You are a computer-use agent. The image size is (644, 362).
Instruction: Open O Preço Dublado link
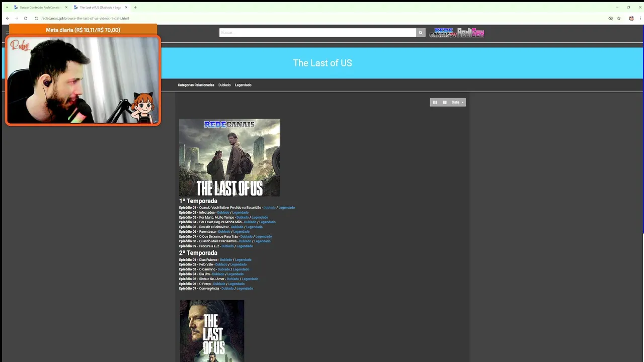(219, 284)
